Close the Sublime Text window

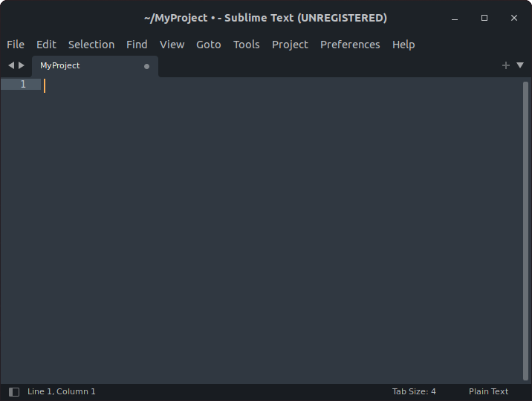coord(514,18)
